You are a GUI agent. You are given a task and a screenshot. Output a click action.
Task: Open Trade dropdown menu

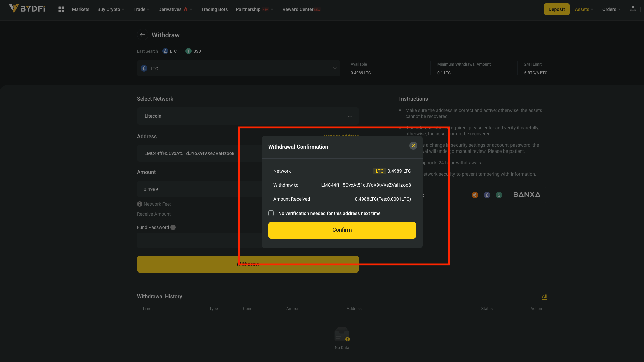tap(141, 9)
